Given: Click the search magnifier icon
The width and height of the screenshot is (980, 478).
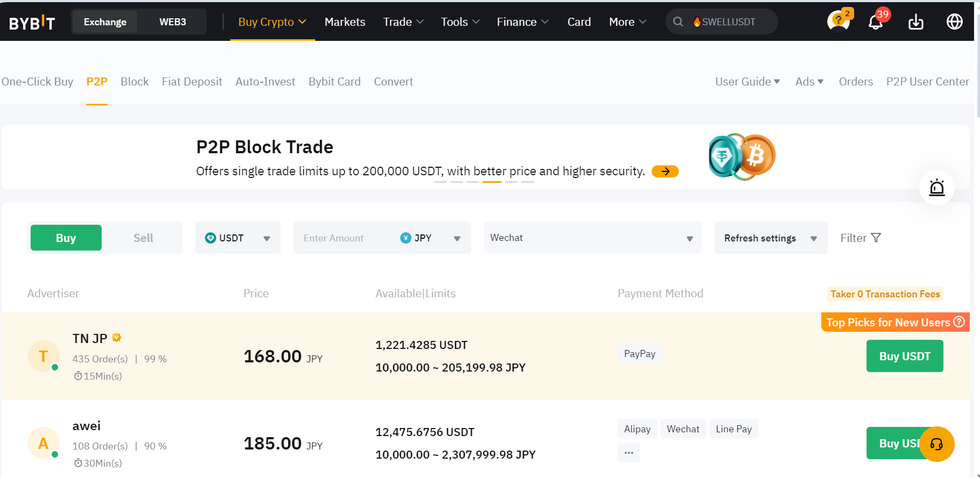Looking at the screenshot, I should [678, 22].
